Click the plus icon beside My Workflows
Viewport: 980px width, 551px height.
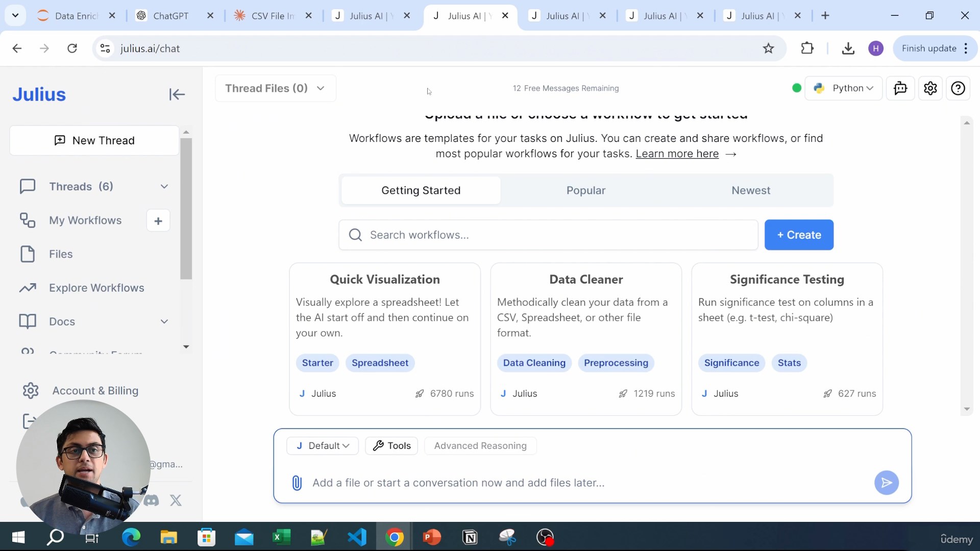[158, 221]
